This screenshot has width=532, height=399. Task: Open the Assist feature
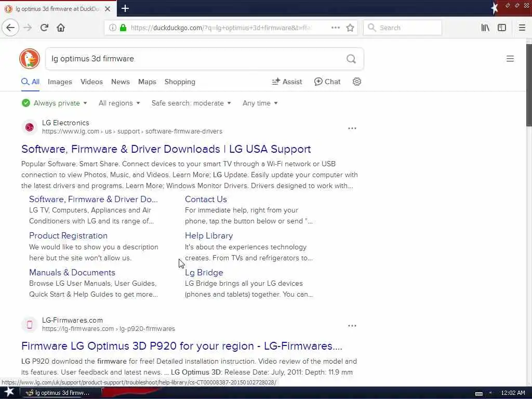tap(287, 82)
